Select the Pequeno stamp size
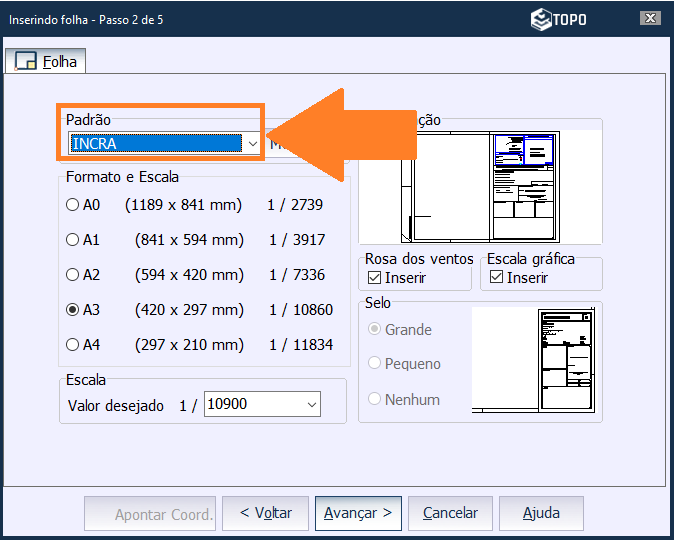This screenshot has height=540, width=674. click(x=376, y=364)
